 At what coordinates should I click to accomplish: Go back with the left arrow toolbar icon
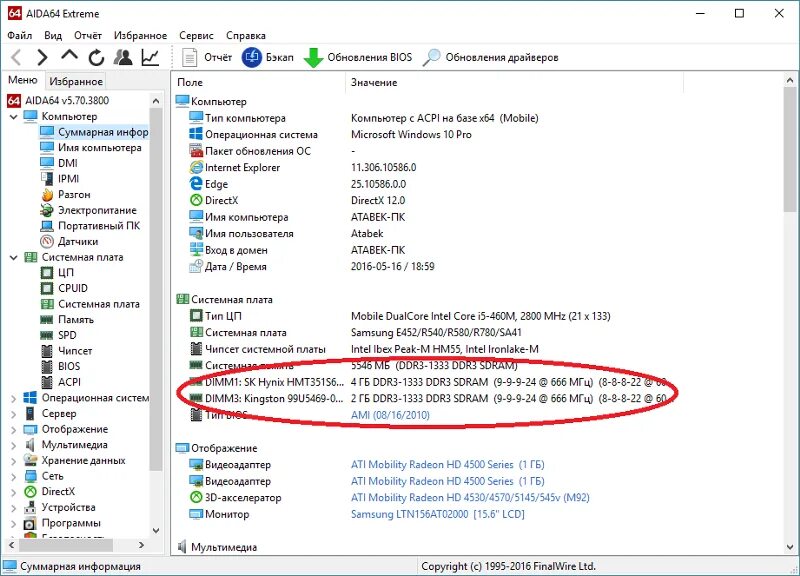tap(16, 57)
